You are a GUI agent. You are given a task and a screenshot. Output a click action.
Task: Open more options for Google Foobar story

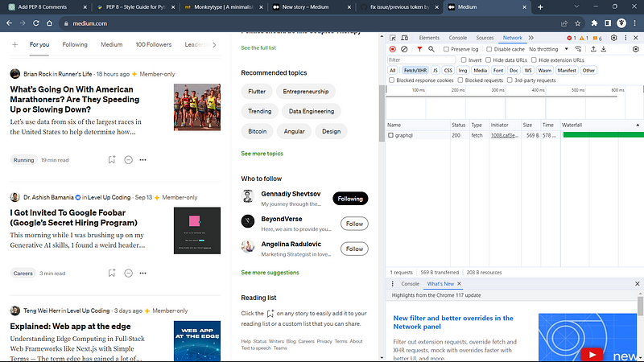142,273
